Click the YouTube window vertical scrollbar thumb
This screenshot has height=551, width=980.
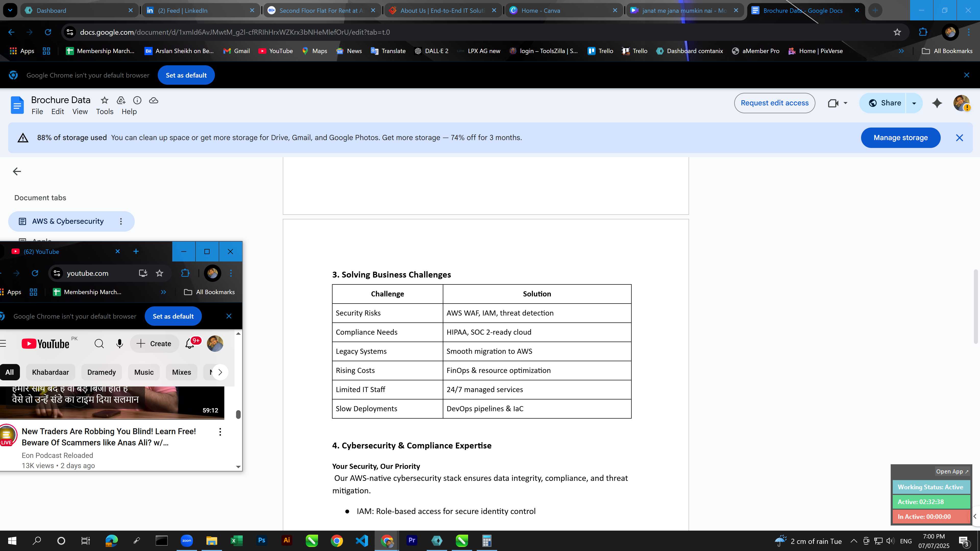click(x=238, y=414)
